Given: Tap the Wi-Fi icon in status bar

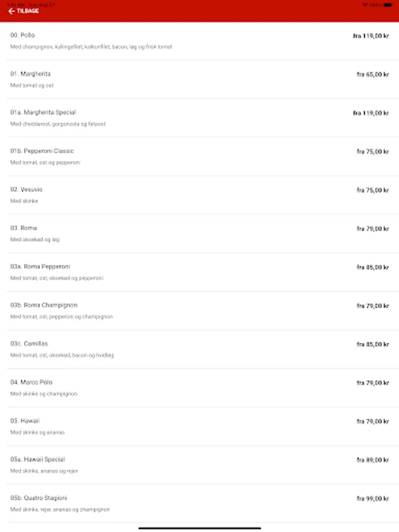Looking at the screenshot, I should 365,5.
